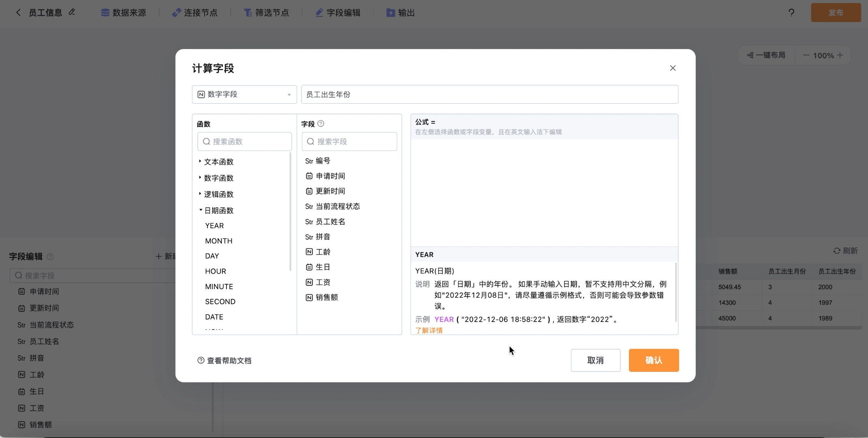This screenshot has width=868, height=438.
Task: Click inside the 公式 formula editor area
Action: tap(544, 193)
